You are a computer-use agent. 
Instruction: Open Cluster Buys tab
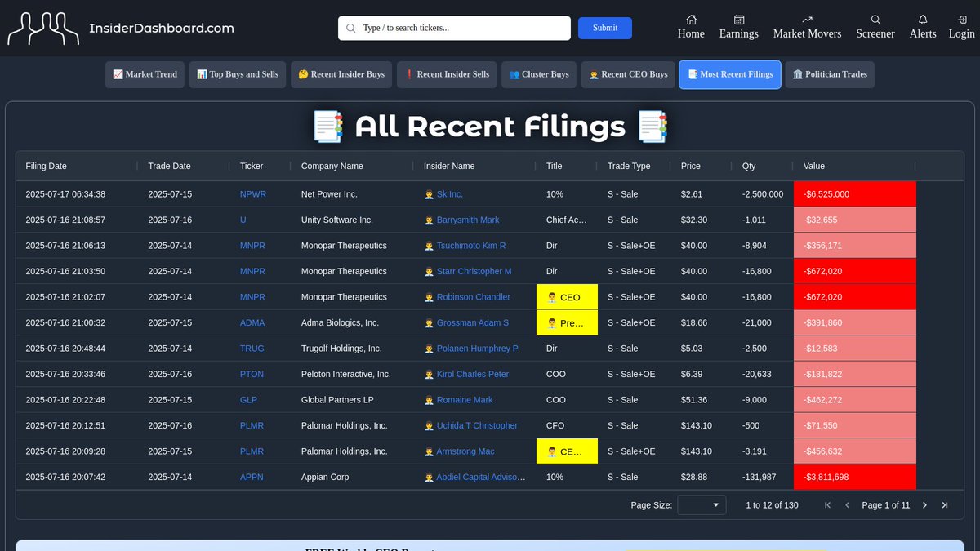[539, 74]
